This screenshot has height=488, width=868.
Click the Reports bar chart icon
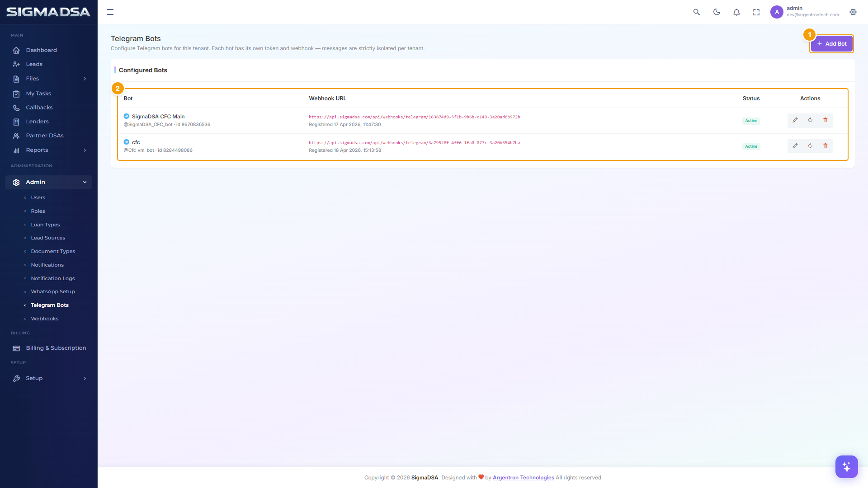pyautogui.click(x=16, y=150)
